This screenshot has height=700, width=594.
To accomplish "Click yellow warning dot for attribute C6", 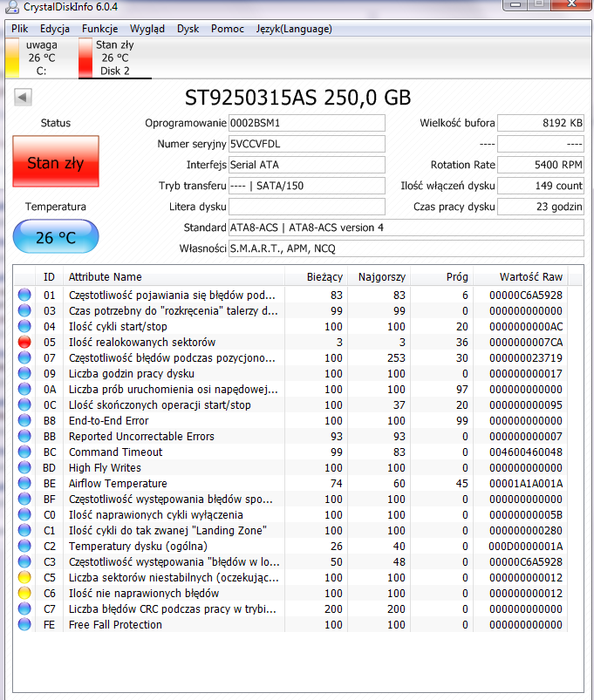I will 24,593.
